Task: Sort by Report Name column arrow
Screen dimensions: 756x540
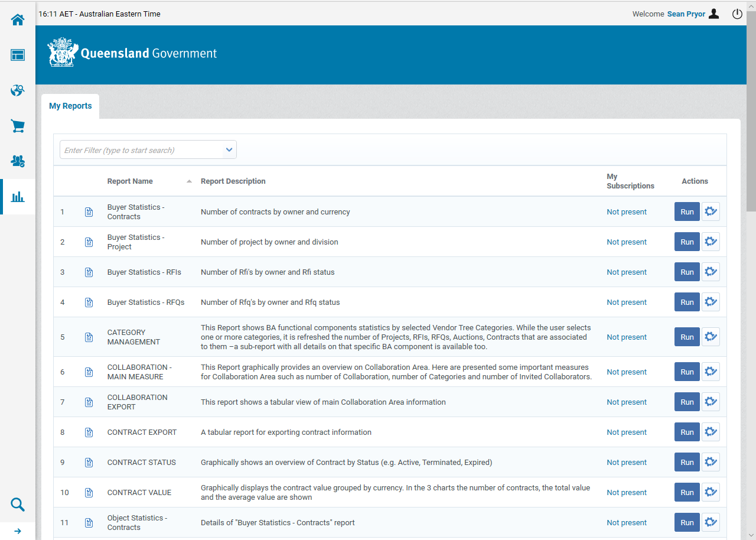Action: 189,181
